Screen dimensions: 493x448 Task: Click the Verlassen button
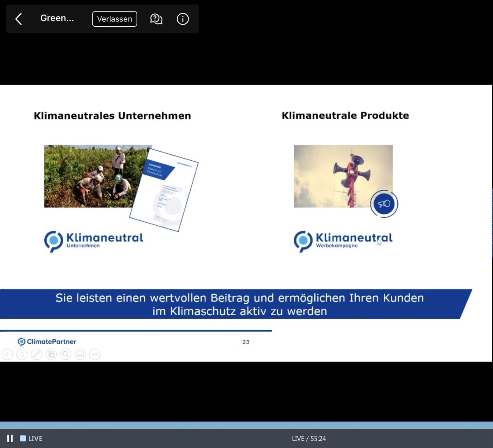coord(115,19)
